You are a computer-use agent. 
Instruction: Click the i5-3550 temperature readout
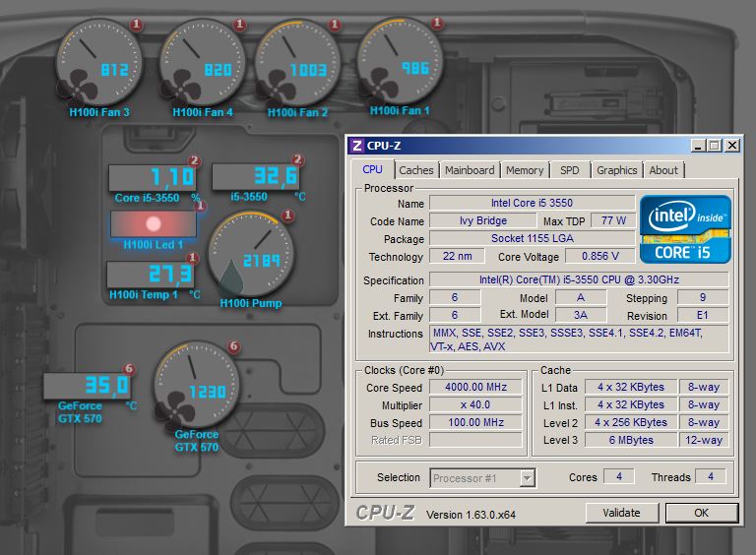tap(255, 177)
